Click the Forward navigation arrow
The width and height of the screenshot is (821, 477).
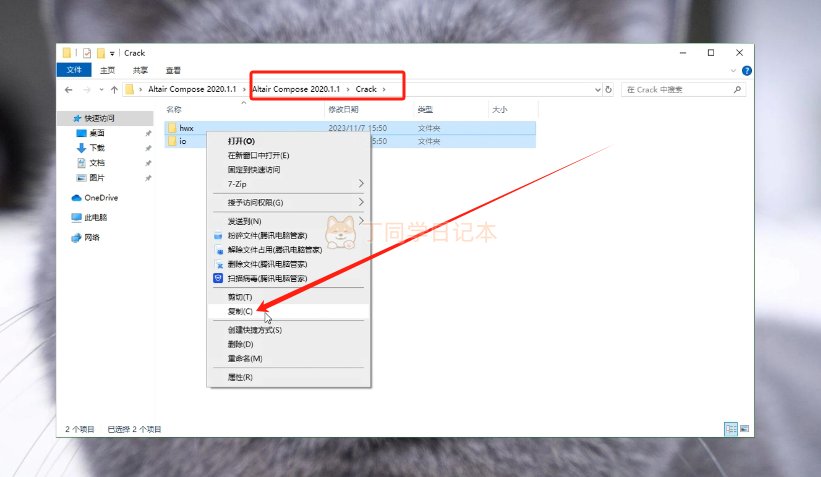(87, 90)
